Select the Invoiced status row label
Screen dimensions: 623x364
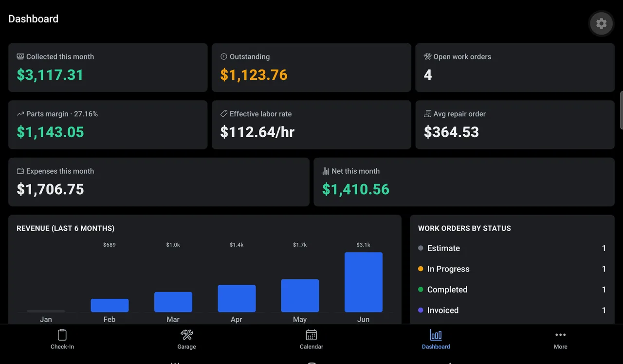coord(443,310)
